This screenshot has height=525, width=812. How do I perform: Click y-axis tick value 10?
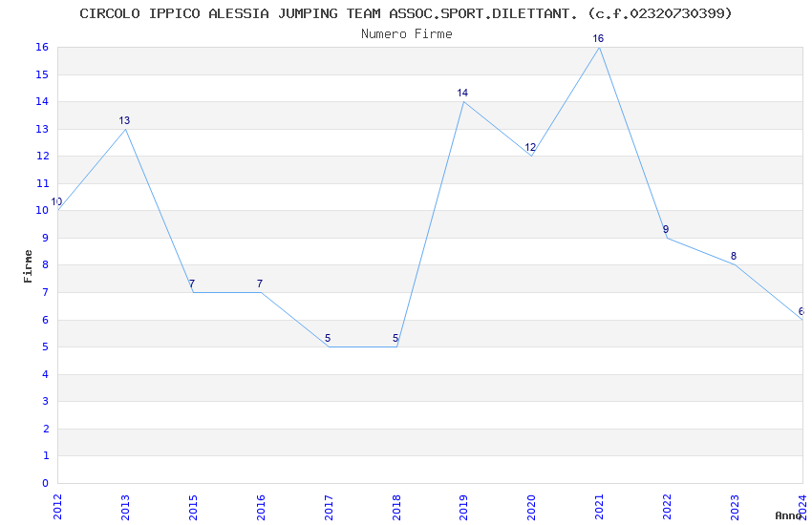(42, 210)
